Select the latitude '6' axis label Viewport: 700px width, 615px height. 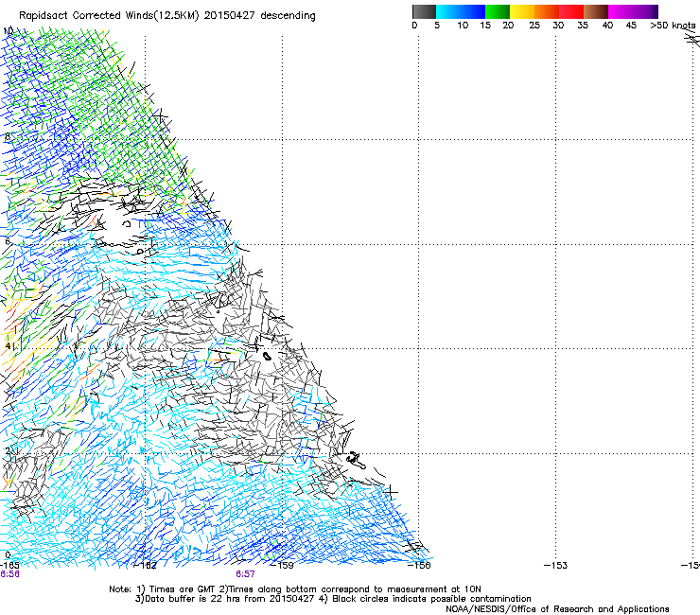(8, 241)
